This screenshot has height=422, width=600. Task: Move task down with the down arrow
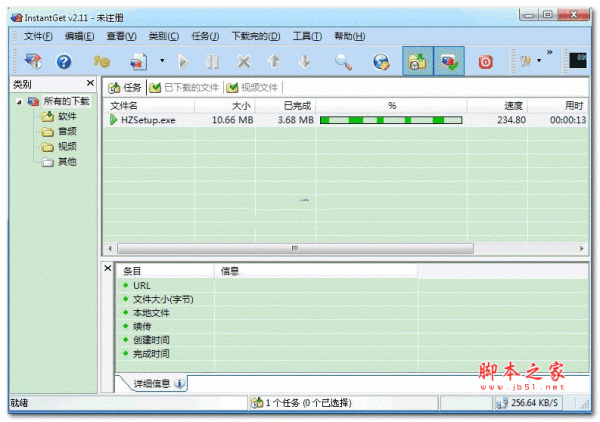[305, 62]
